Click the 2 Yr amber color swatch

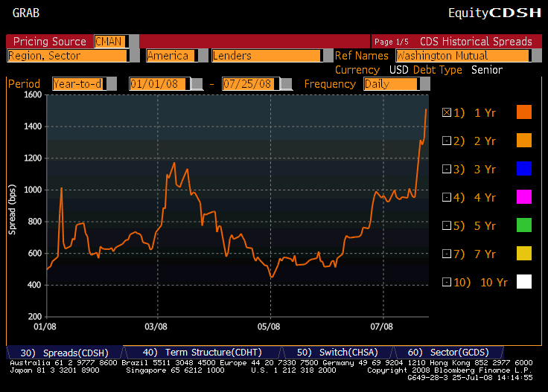pos(524,141)
